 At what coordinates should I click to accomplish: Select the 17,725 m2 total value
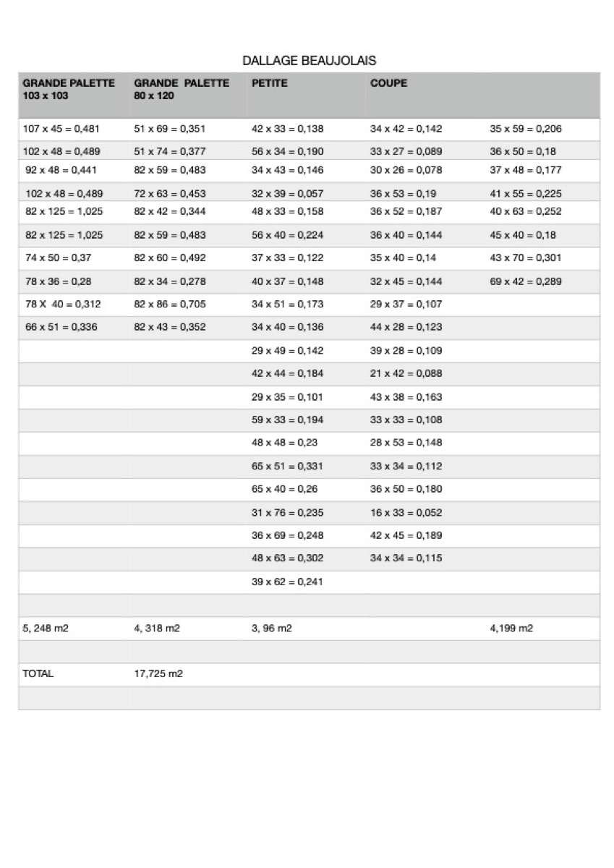[158, 674]
